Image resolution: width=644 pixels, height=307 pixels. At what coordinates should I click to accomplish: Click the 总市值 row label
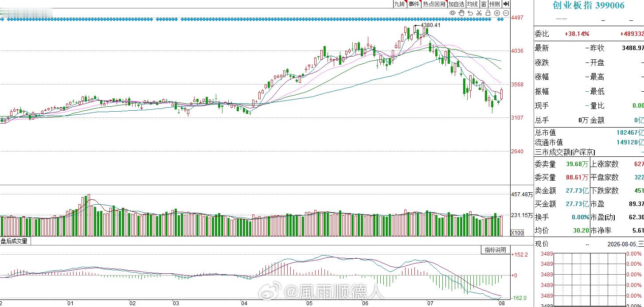(x=545, y=132)
